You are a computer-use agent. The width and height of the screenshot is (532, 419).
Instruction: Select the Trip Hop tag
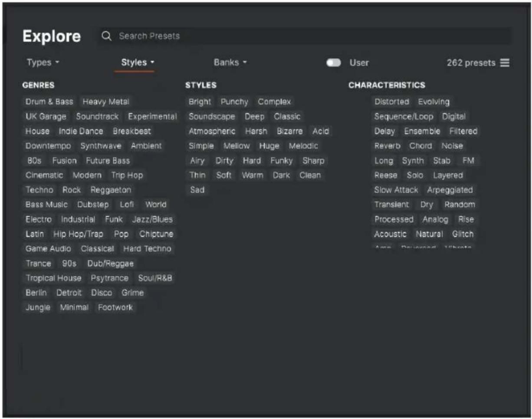(x=127, y=175)
